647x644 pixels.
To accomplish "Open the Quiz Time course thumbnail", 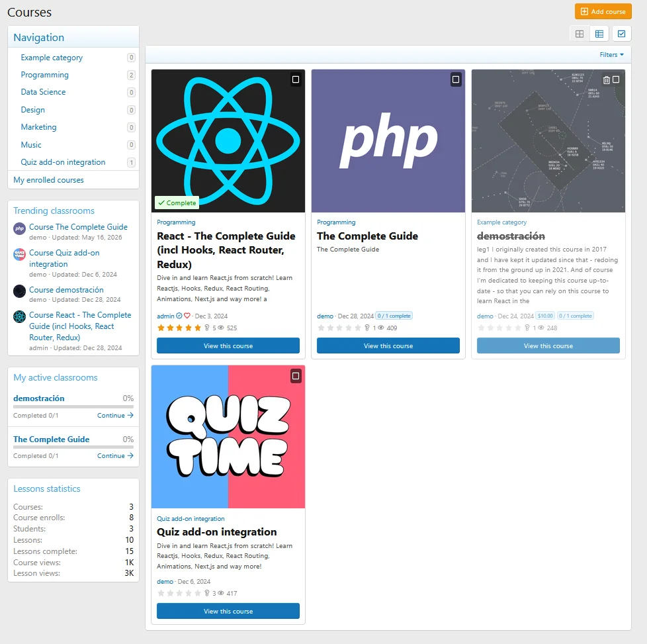I will coord(228,437).
